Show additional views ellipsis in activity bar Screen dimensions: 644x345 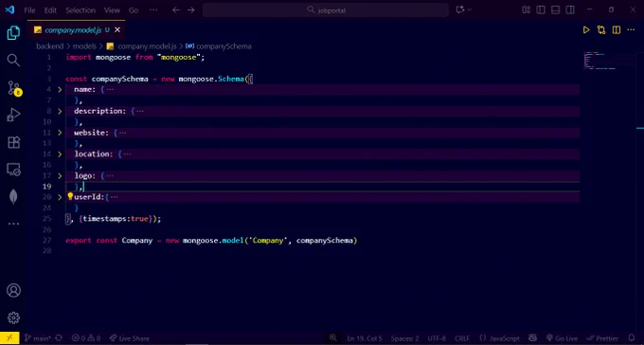13,224
